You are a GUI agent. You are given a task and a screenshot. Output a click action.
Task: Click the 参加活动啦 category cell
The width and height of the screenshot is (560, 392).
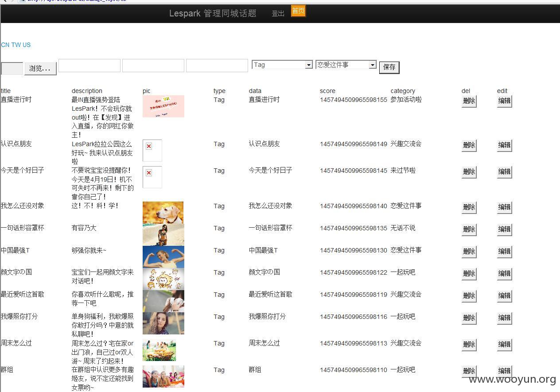coord(406,100)
